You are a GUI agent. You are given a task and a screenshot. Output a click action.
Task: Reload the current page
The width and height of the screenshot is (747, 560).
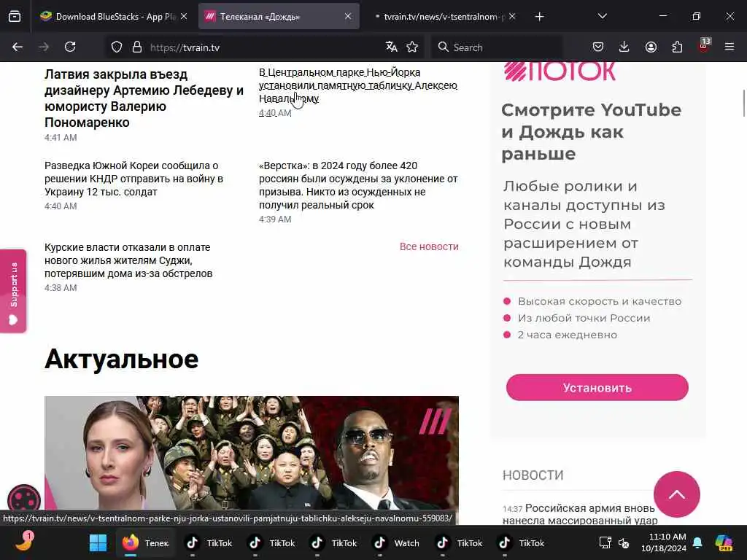tap(70, 47)
